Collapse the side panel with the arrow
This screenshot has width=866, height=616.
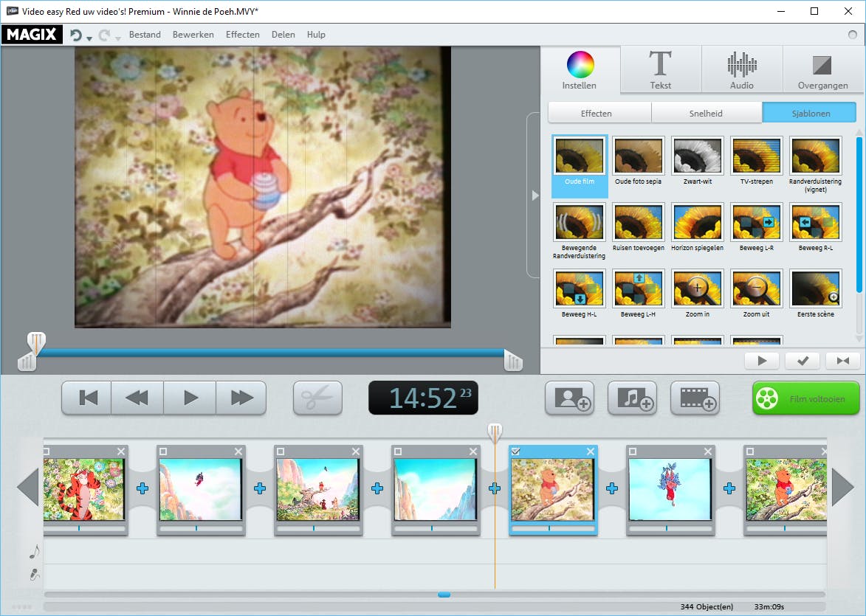click(534, 195)
